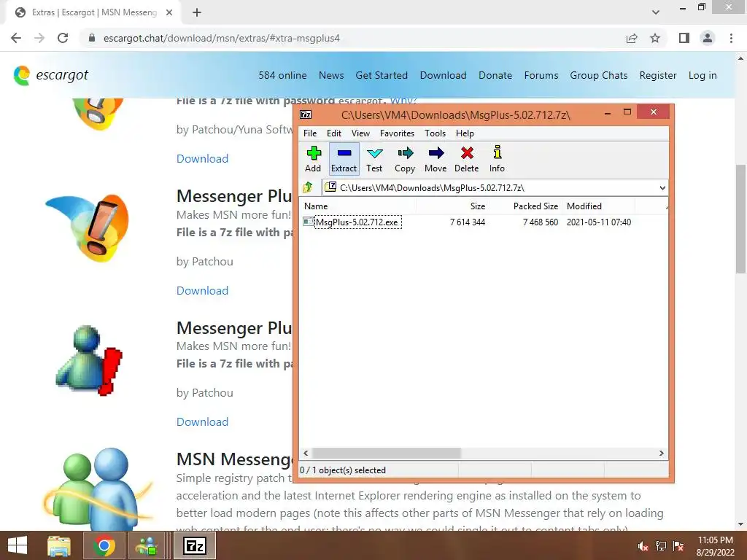Open the View menu in 7-Zip
This screenshot has width=747, height=560.
tap(360, 133)
